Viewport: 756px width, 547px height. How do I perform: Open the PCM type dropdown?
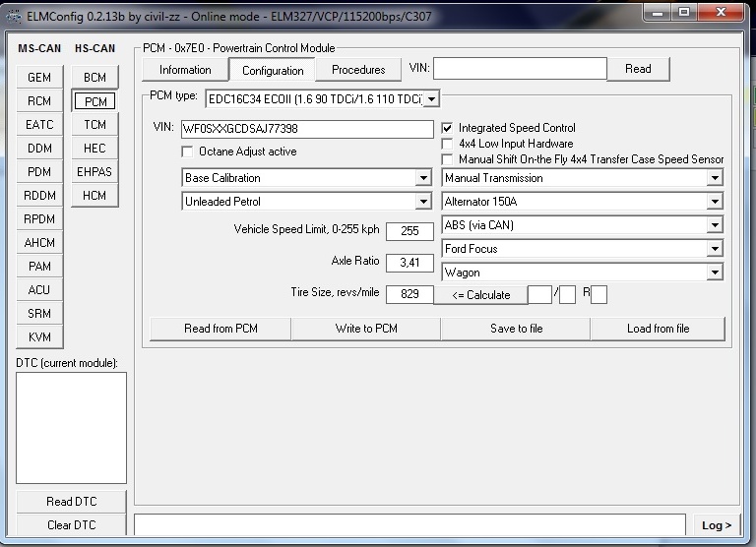point(431,98)
